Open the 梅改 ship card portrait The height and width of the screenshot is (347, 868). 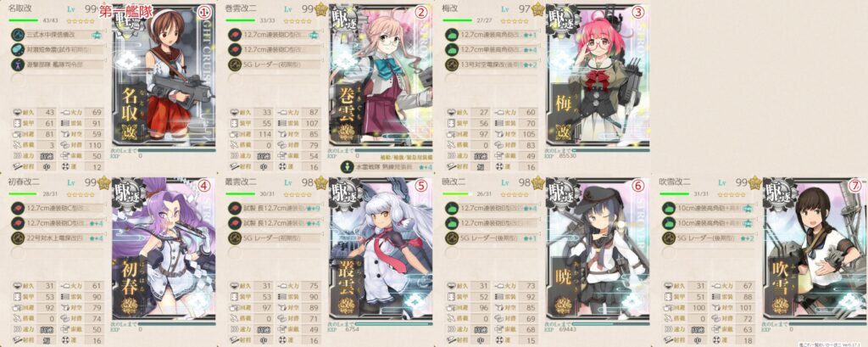click(598, 76)
